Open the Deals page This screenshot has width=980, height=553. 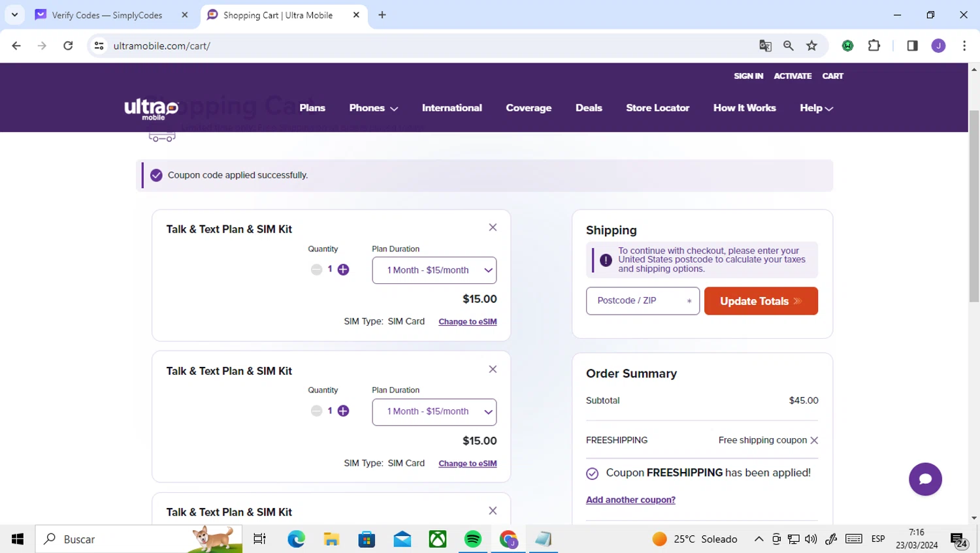point(589,108)
